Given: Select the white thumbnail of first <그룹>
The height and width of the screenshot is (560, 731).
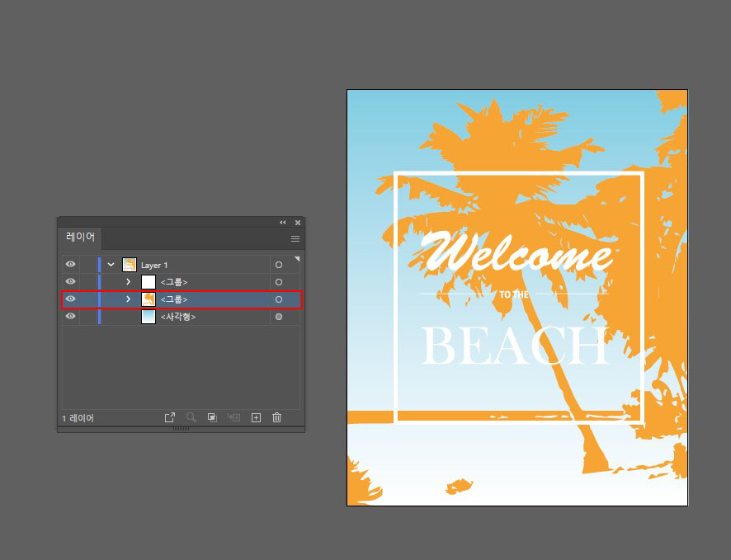Looking at the screenshot, I should [149, 282].
